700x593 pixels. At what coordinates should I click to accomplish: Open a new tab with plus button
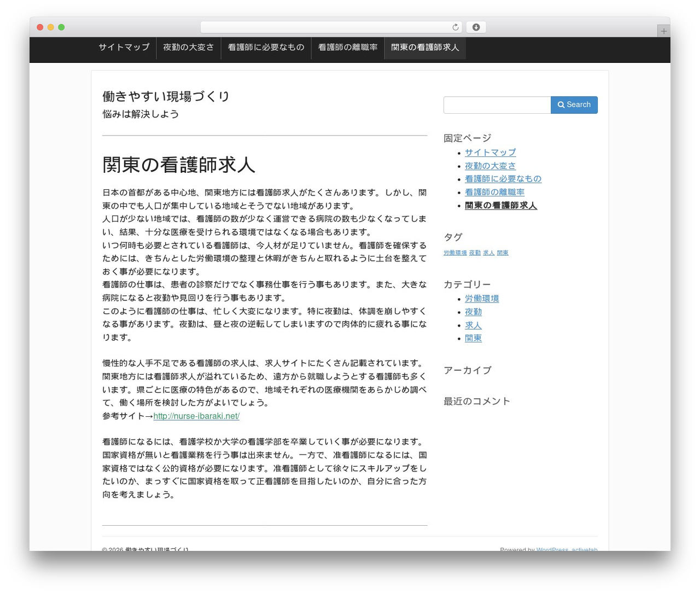(663, 31)
